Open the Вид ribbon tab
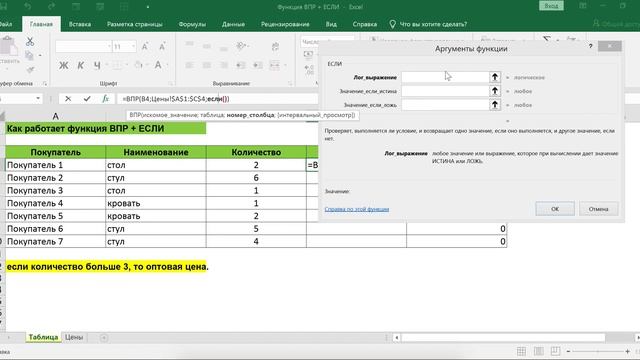 pyautogui.click(x=331, y=24)
